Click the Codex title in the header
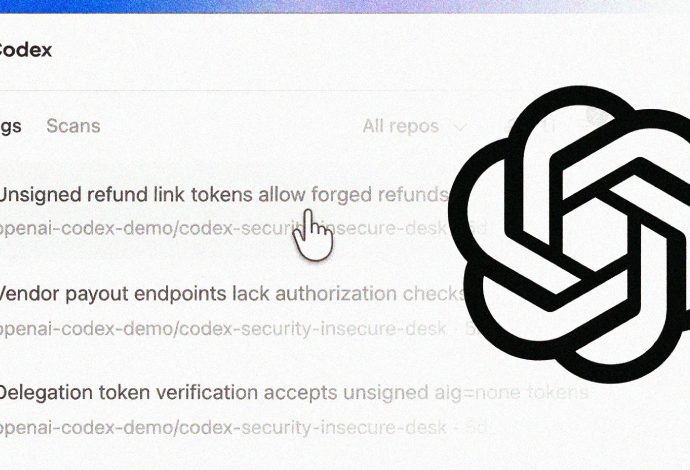This screenshot has width=690, height=470. [x=25, y=50]
